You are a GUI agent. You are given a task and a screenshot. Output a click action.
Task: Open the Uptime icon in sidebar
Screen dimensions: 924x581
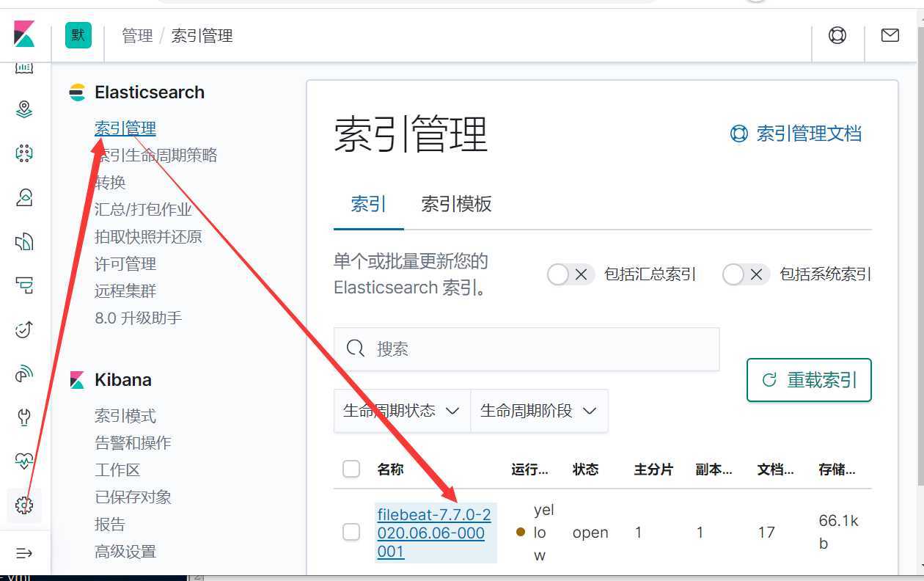24,329
